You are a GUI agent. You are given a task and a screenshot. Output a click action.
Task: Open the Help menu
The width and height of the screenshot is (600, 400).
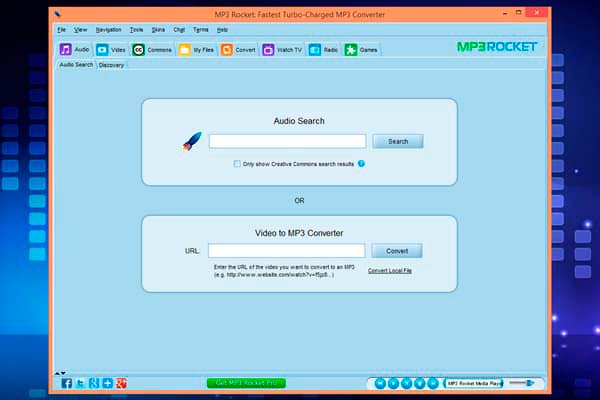[222, 30]
